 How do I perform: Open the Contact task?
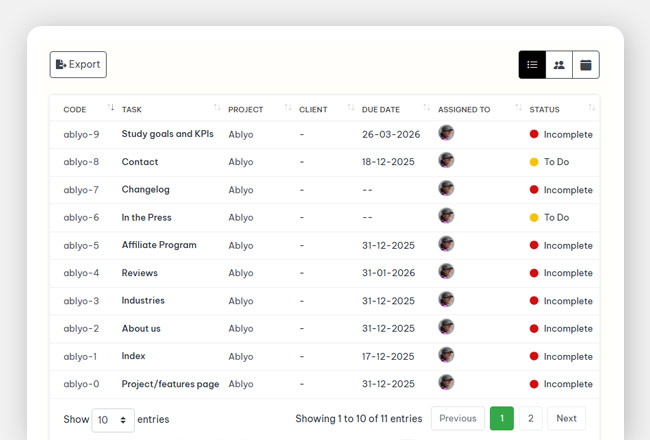(140, 162)
